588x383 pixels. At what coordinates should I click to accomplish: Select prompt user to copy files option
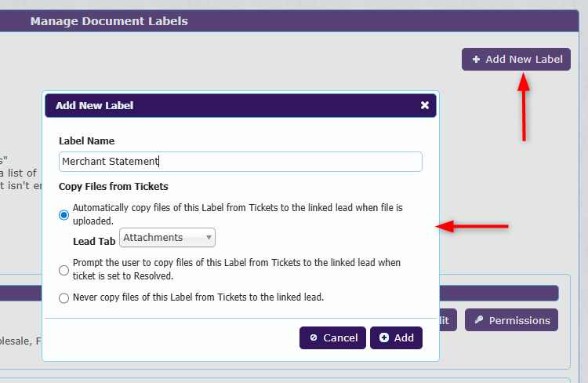[64, 270]
